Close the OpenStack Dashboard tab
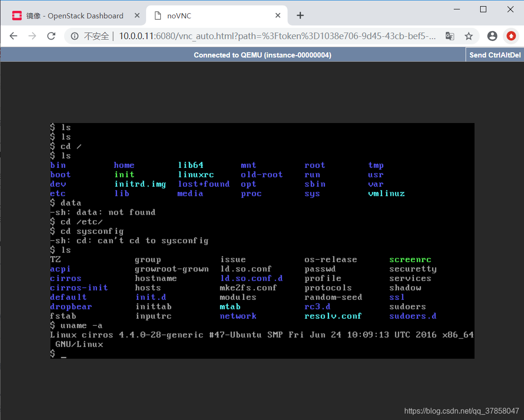Image resolution: width=524 pixels, height=420 pixels. (x=137, y=15)
